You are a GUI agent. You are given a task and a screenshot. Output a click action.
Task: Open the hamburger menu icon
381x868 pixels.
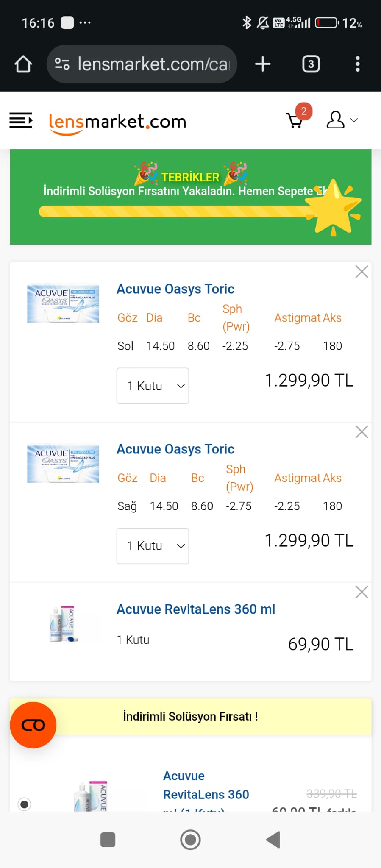pos(21,121)
